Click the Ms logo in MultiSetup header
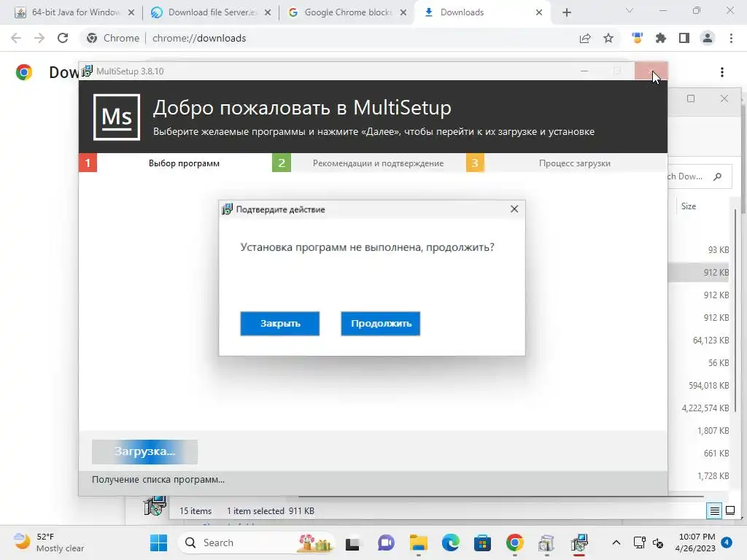This screenshot has height=560, width=747. click(x=117, y=117)
